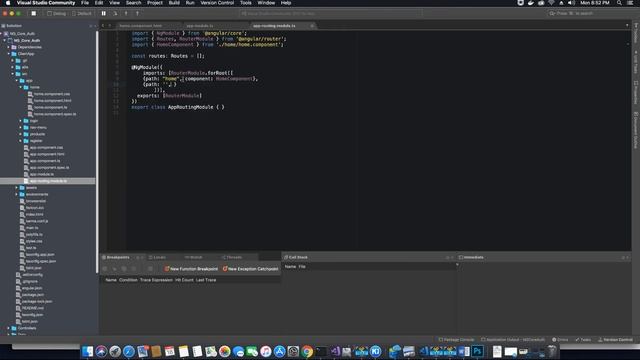
Task: Click the step out arrow icon
Action: click(x=137, y=13)
